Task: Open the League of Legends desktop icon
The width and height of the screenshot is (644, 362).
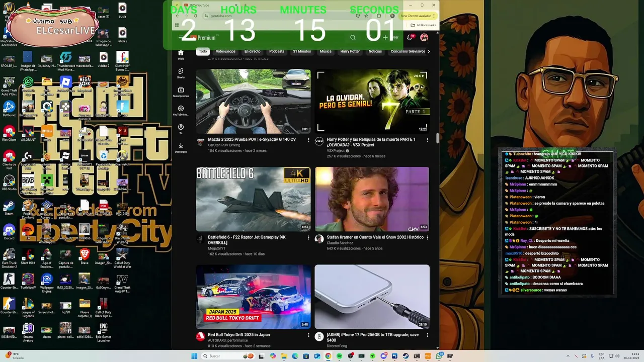Action: coord(28,307)
